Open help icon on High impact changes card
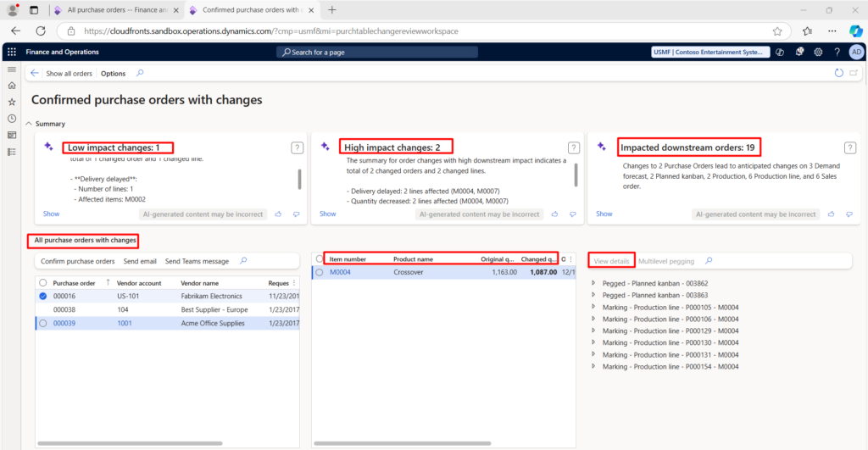 [574, 147]
